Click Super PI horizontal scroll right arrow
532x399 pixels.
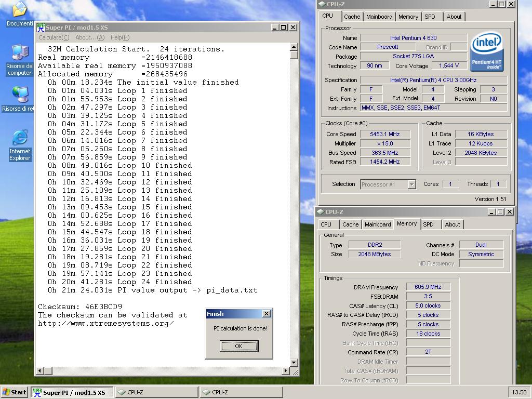pyautogui.click(x=286, y=371)
